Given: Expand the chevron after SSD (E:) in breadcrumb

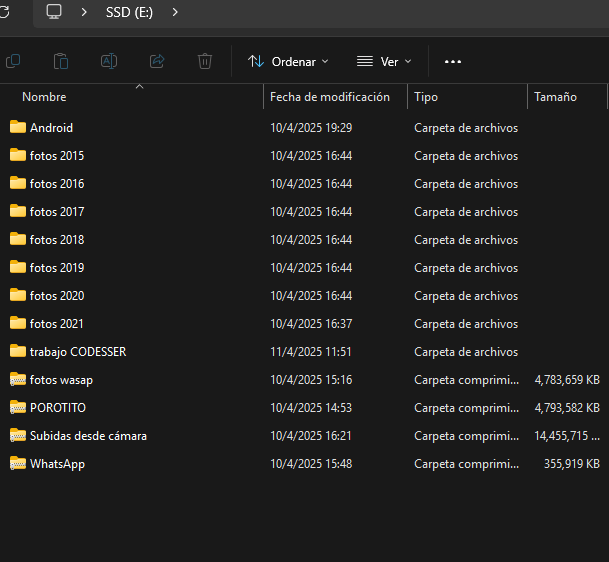Looking at the screenshot, I should (x=176, y=12).
